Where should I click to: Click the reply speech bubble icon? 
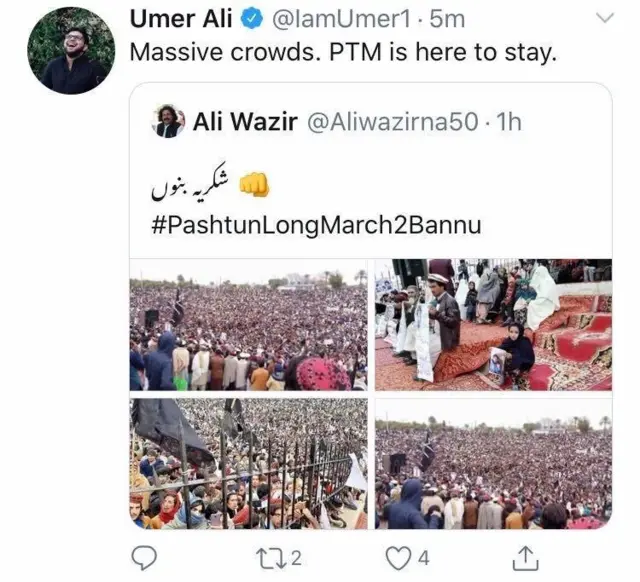144,556
